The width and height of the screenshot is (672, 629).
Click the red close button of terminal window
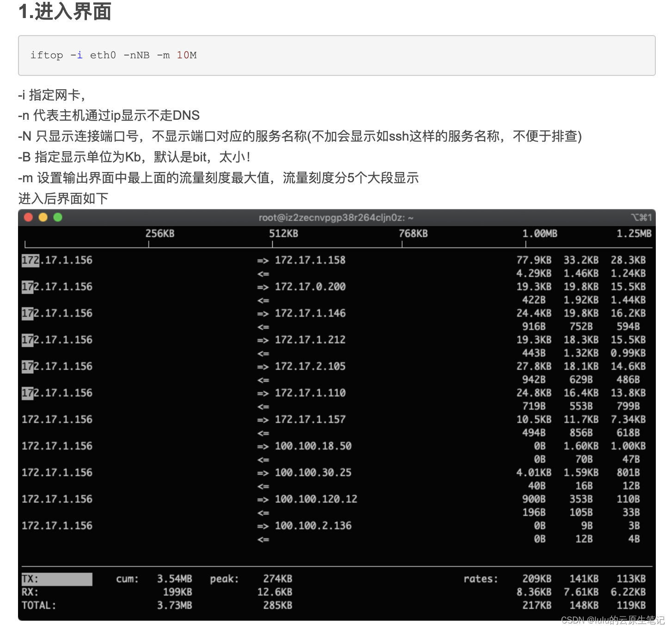click(28, 217)
